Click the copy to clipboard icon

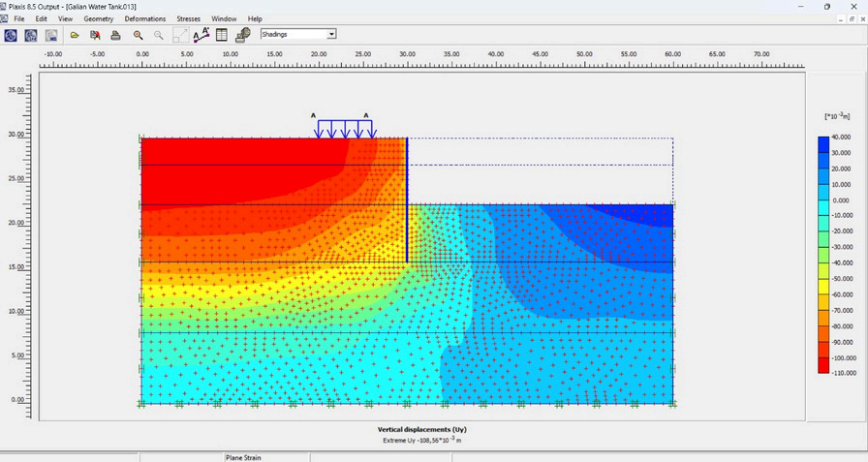click(x=95, y=36)
